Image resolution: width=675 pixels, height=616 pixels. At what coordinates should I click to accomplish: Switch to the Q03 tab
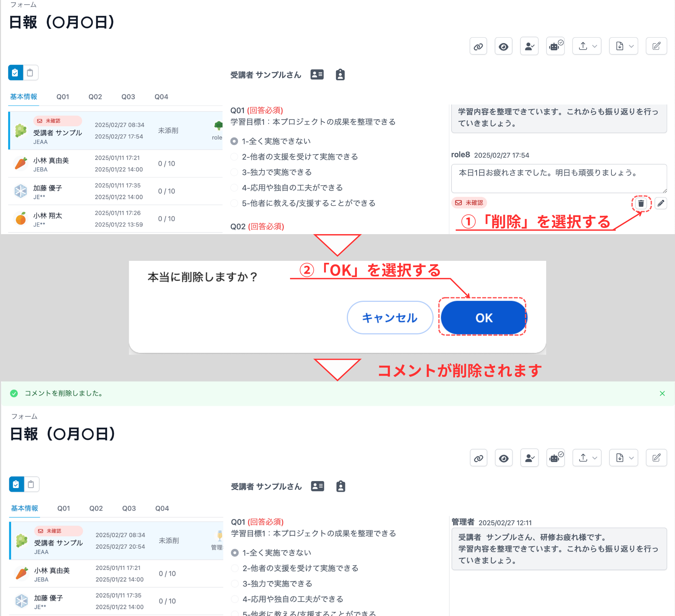[128, 97]
